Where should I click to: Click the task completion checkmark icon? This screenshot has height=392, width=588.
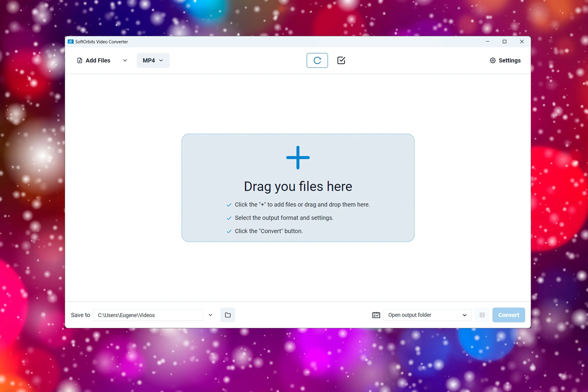click(341, 60)
